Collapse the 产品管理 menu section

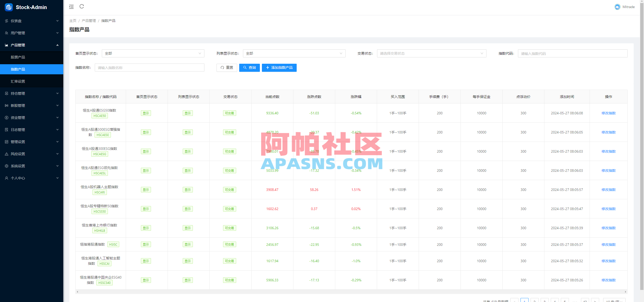tap(32, 45)
